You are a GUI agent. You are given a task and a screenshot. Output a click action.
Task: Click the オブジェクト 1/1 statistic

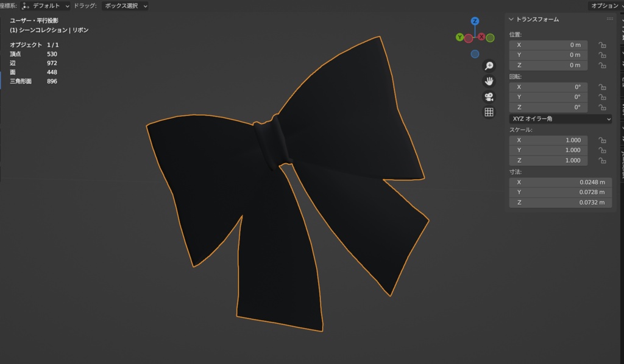coord(34,45)
